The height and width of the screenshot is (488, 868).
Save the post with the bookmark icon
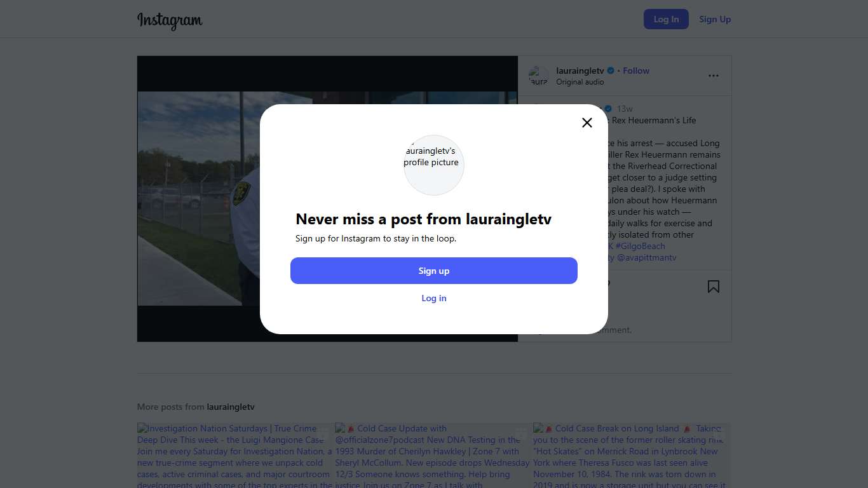pos(713,287)
